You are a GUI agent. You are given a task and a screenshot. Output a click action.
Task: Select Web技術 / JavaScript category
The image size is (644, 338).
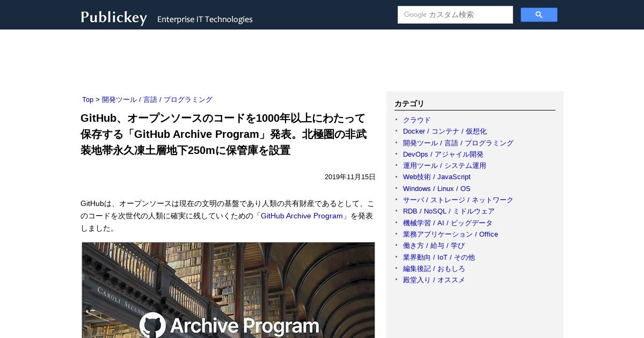pos(437,177)
